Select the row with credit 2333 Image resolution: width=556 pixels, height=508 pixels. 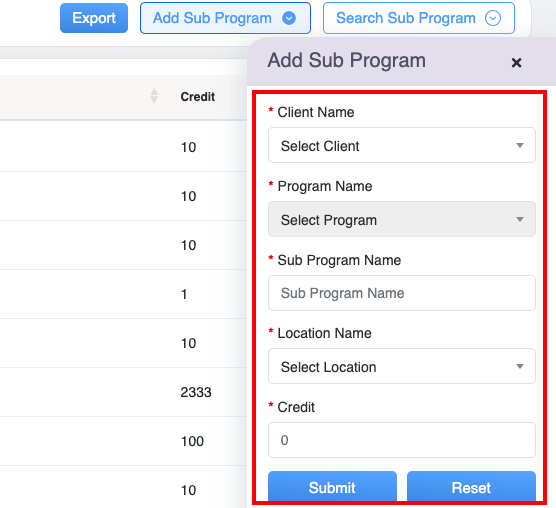(123, 392)
